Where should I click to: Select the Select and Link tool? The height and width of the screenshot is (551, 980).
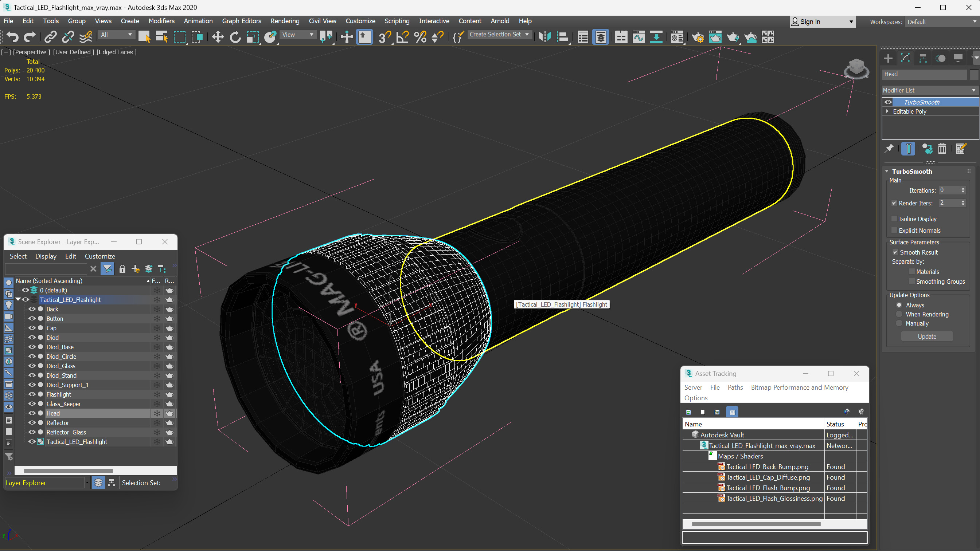51,37
